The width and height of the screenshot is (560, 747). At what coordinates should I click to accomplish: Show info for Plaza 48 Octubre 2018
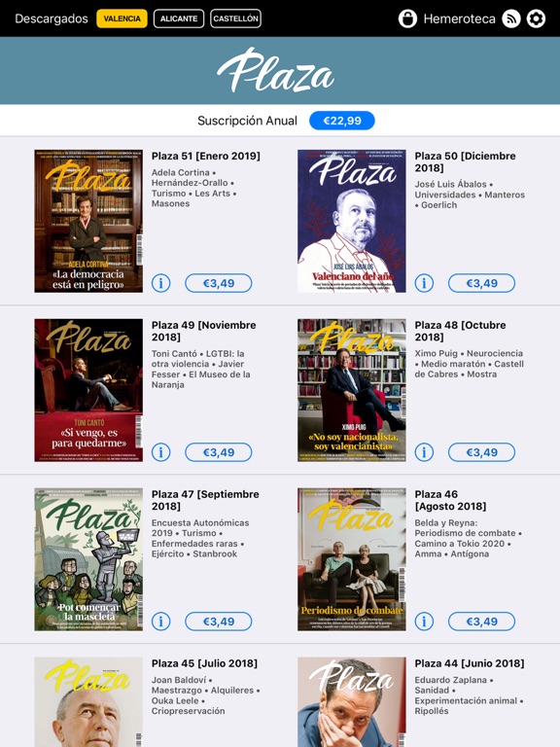424,452
